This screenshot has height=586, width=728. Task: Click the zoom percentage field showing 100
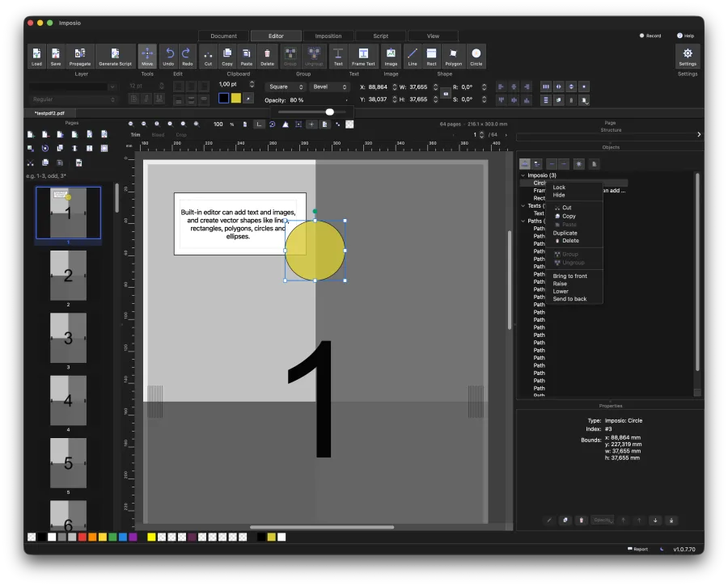(x=218, y=124)
